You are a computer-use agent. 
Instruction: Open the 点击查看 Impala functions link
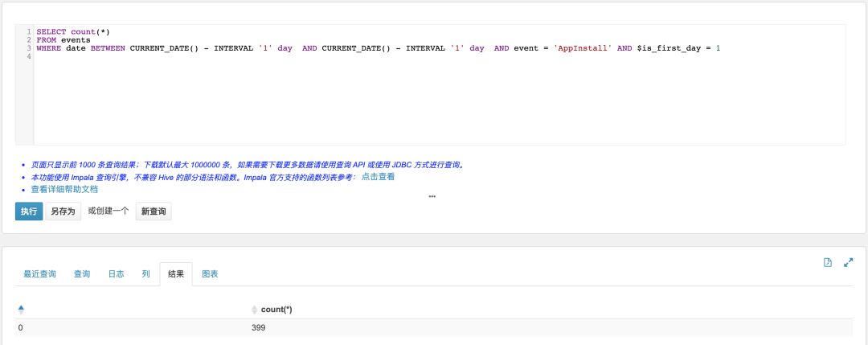pyautogui.click(x=378, y=177)
